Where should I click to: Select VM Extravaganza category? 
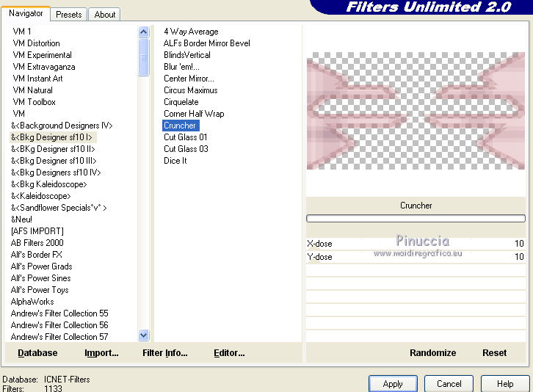click(44, 67)
